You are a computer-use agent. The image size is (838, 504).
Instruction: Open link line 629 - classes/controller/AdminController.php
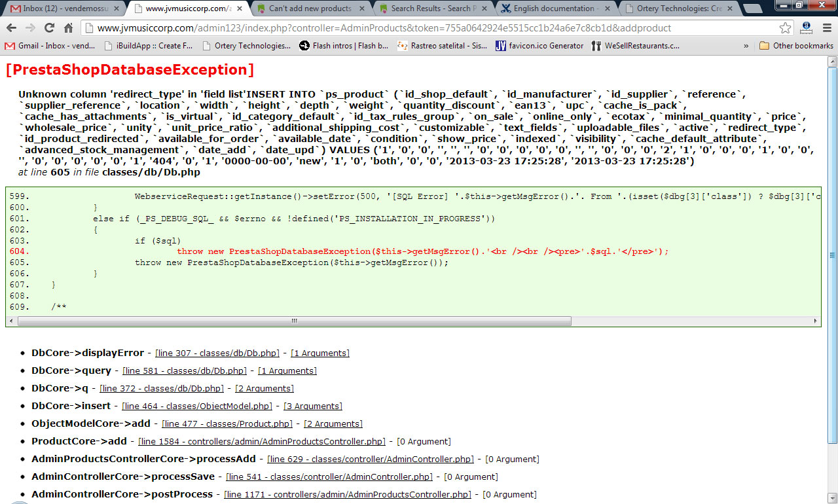[371, 459]
